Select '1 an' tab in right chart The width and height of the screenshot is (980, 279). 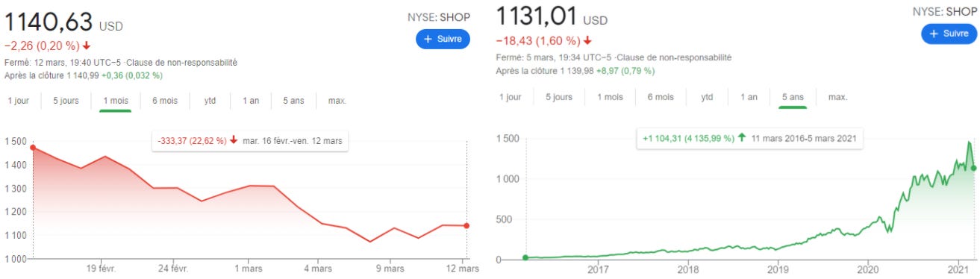749,97
